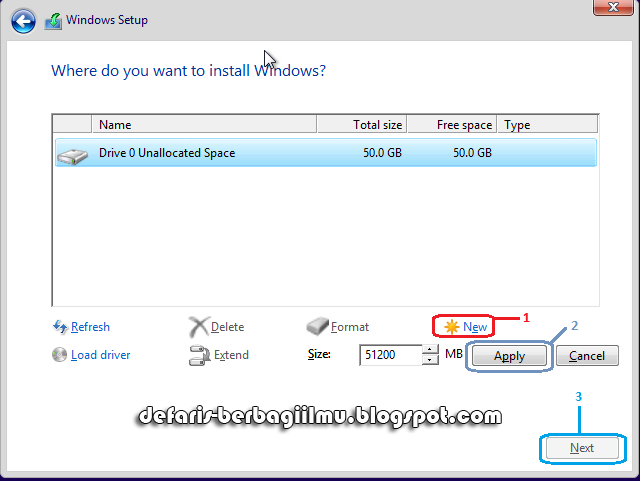Screen dimensions: 640x481
Task: Click the Delete partition X icon
Action: [198, 327]
